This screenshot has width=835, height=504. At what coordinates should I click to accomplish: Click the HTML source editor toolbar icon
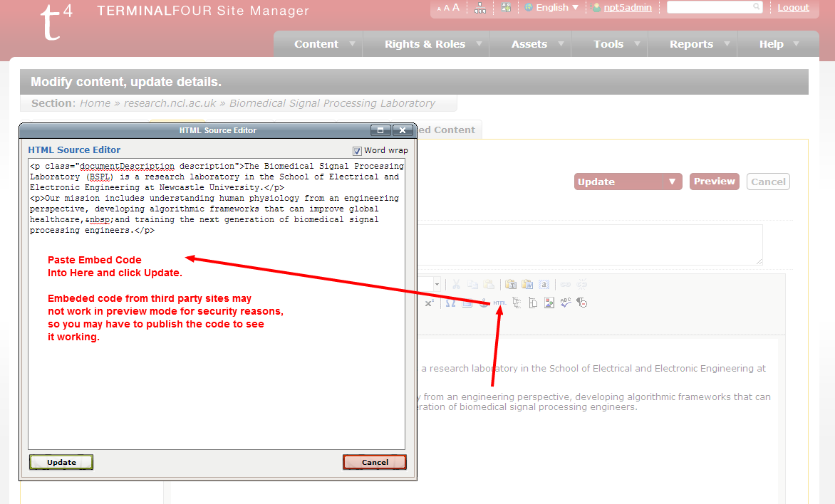(500, 303)
